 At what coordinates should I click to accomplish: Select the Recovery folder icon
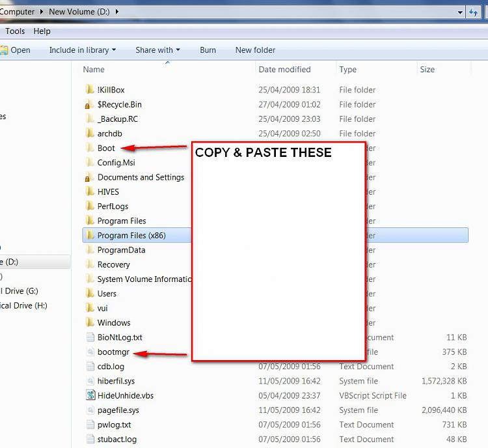90,264
